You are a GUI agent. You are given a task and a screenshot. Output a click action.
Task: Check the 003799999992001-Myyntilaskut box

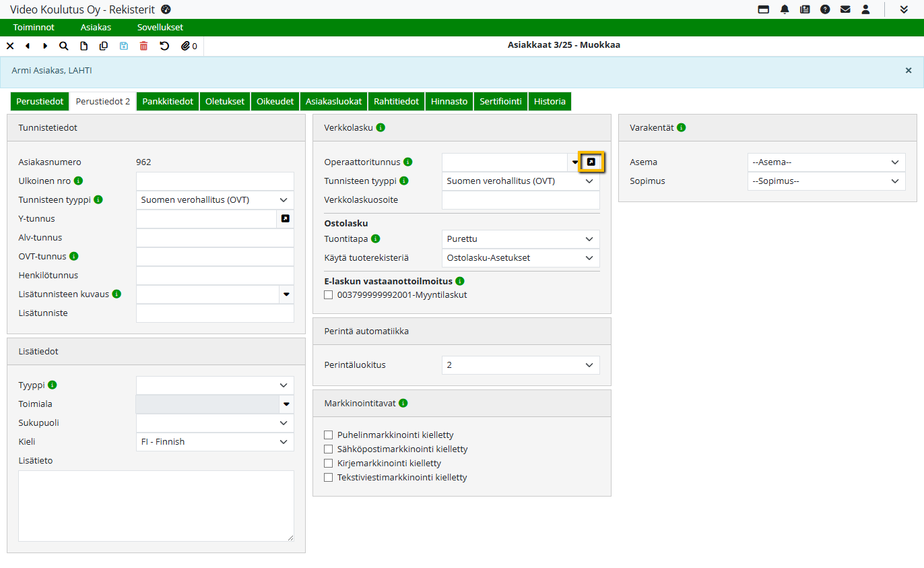pyautogui.click(x=329, y=295)
